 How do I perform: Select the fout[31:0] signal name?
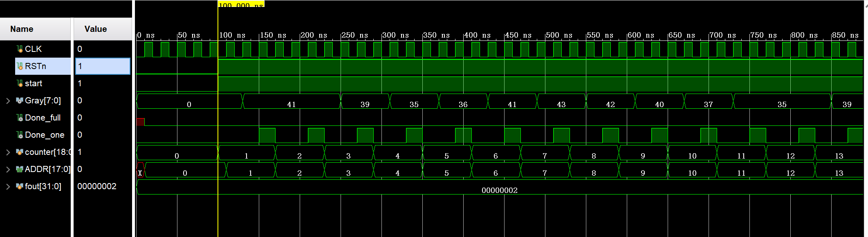(x=43, y=186)
